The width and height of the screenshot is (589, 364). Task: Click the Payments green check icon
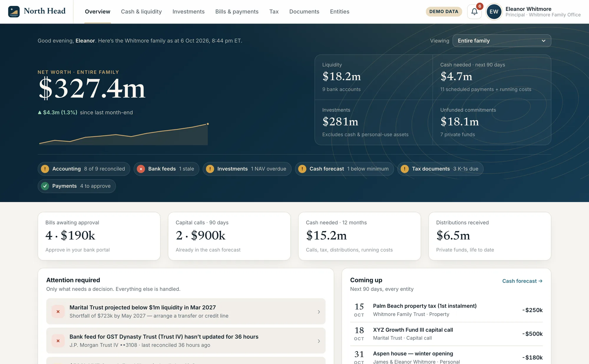tap(45, 186)
